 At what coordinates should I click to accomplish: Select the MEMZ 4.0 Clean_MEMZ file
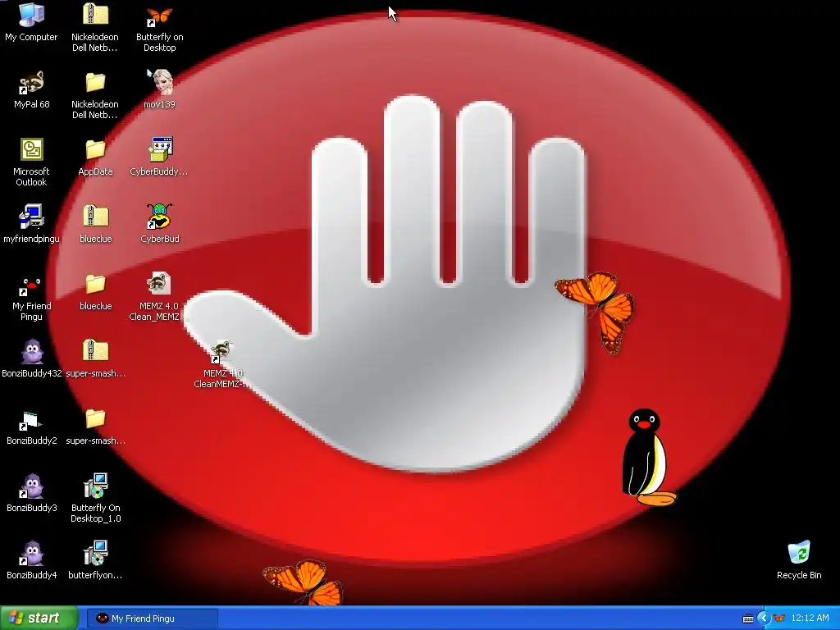(158, 296)
